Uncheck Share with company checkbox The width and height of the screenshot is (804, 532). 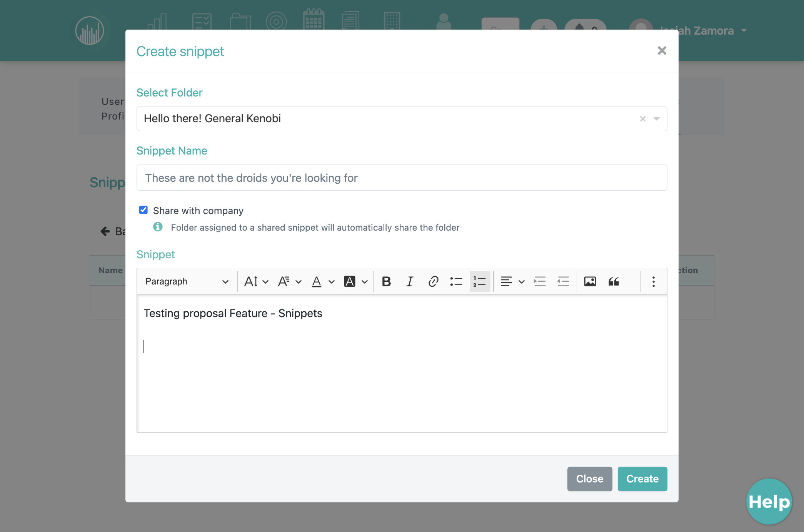pos(143,210)
